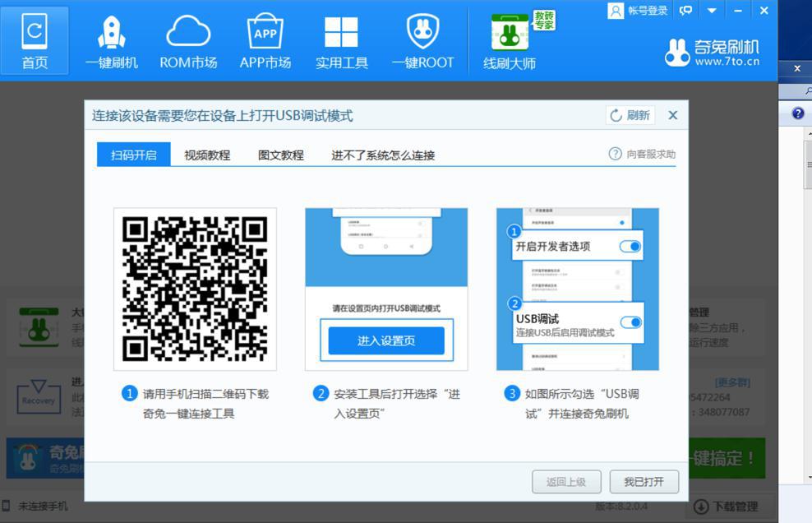Launch 线刷大师 rabbit icon

click(510, 43)
